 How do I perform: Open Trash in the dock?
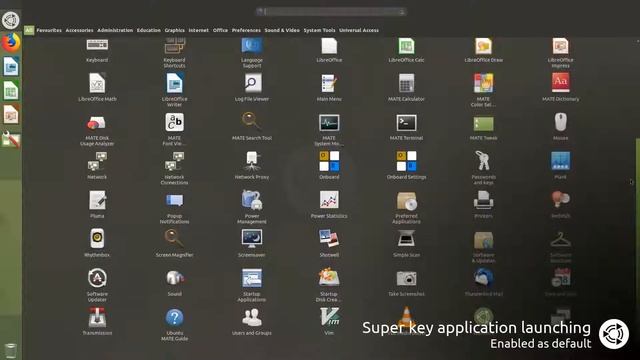[x=11, y=351]
